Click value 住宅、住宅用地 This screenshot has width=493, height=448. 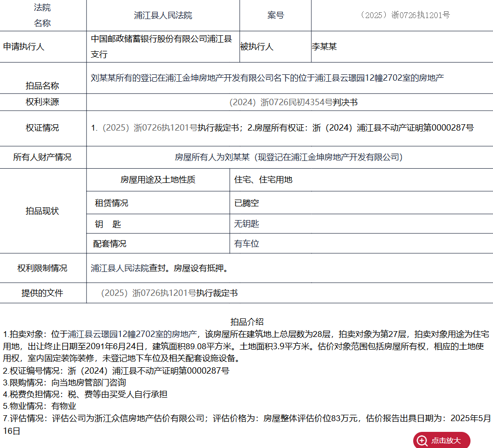(263, 179)
